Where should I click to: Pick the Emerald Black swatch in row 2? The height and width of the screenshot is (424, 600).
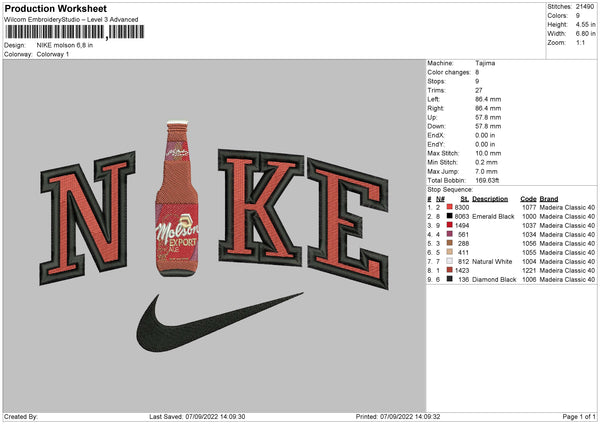point(450,216)
